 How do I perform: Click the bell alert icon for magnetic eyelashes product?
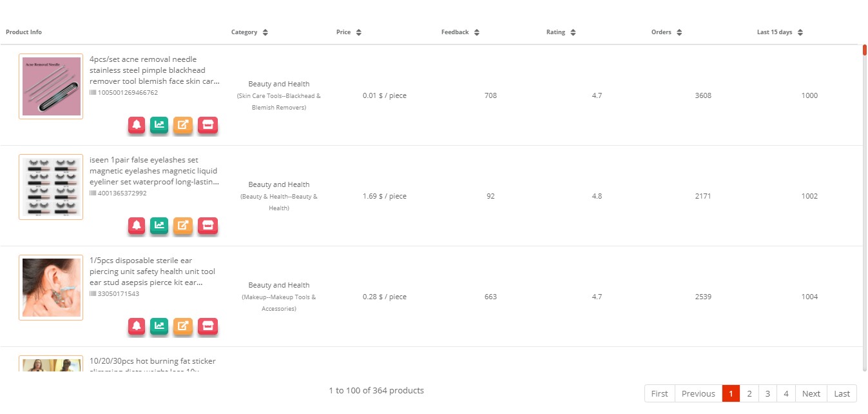pyautogui.click(x=136, y=226)
